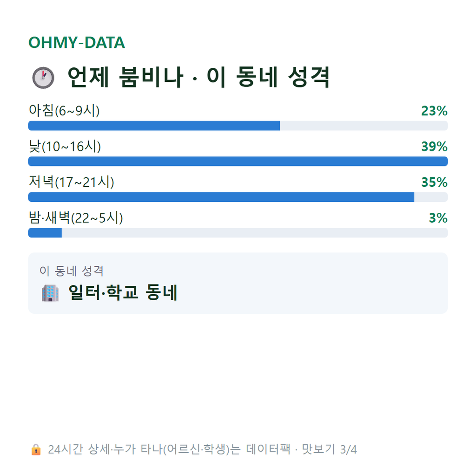Select the 밤·새벽(22~5시) label

[76, 218]
